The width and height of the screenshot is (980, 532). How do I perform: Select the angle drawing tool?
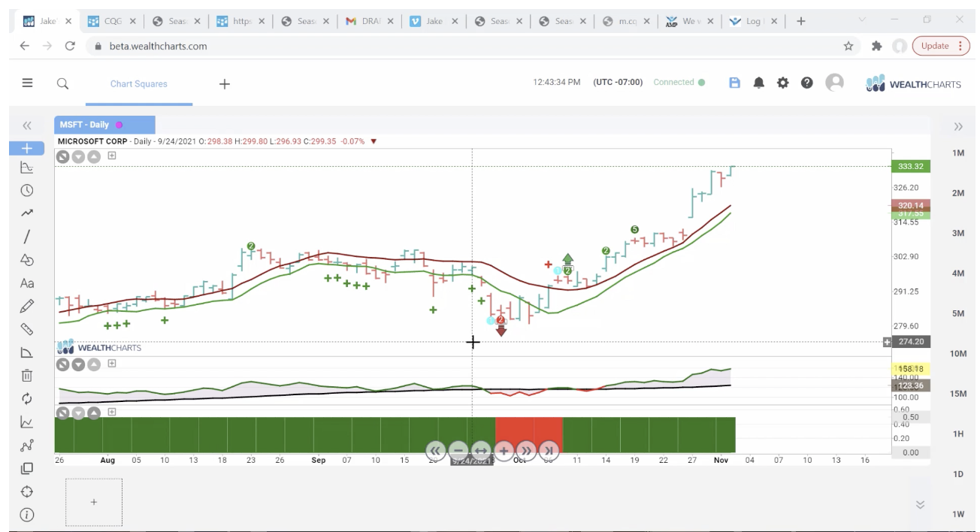27,352
